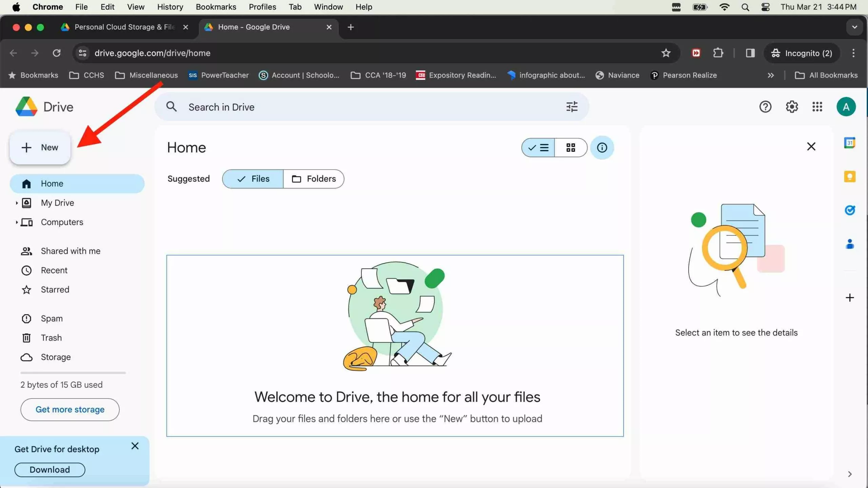Screen dimensions: 868x488
Task: Open Drive help with the question mark icon
Action: click(765, 106)
